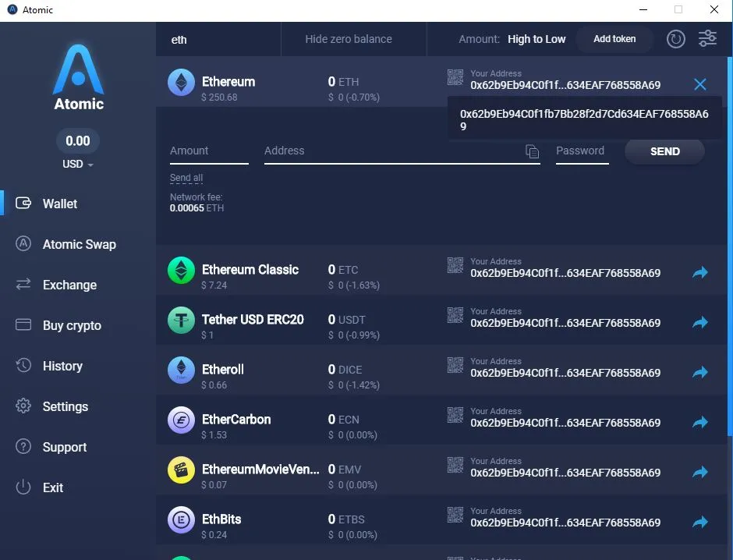Click the 0.00 total balance badge
Screen dimensions: 733x560
[x=78, y=140]
